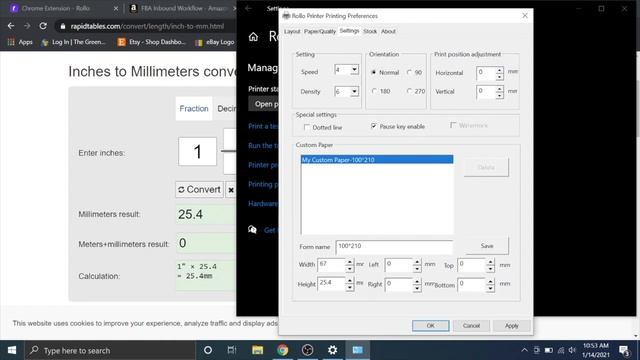This screenshot has width=640, height=360.
Task: Switch to the Paper/Quality tab
Action: [320, 31]
